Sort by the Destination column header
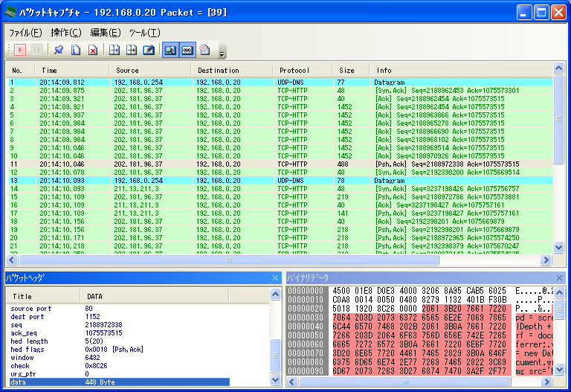 232,71
